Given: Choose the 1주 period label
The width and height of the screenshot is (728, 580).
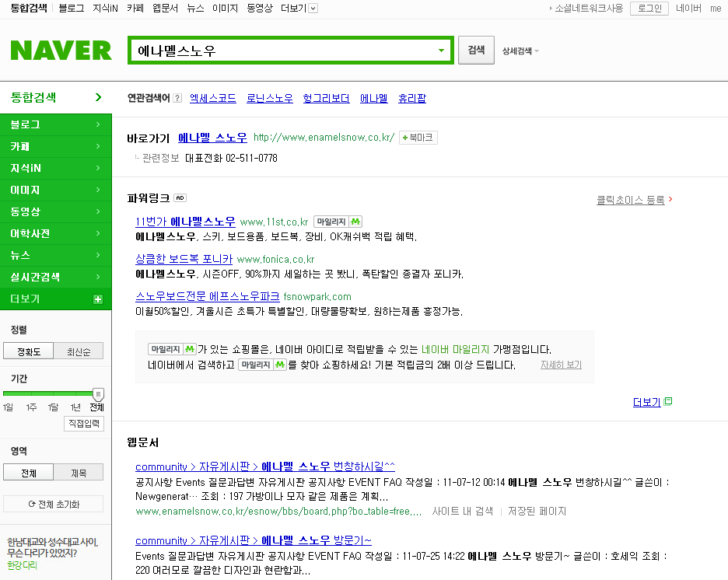Looking at the screenshot, I should 31,407.
